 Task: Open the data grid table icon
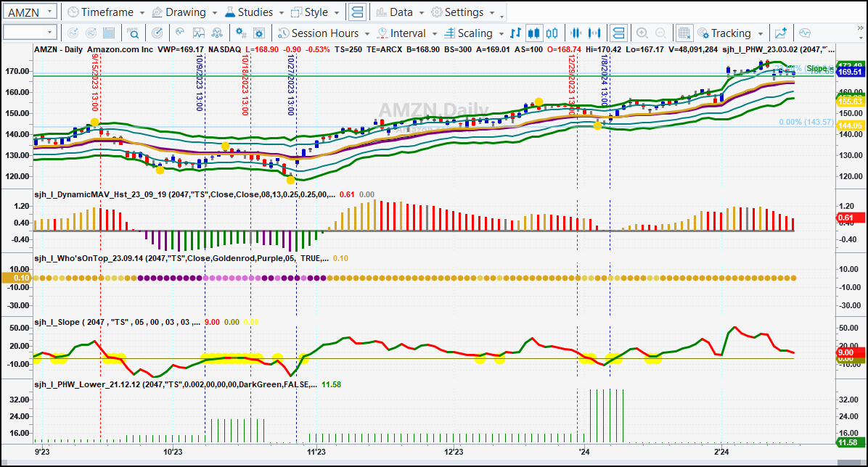coord(109,33)
